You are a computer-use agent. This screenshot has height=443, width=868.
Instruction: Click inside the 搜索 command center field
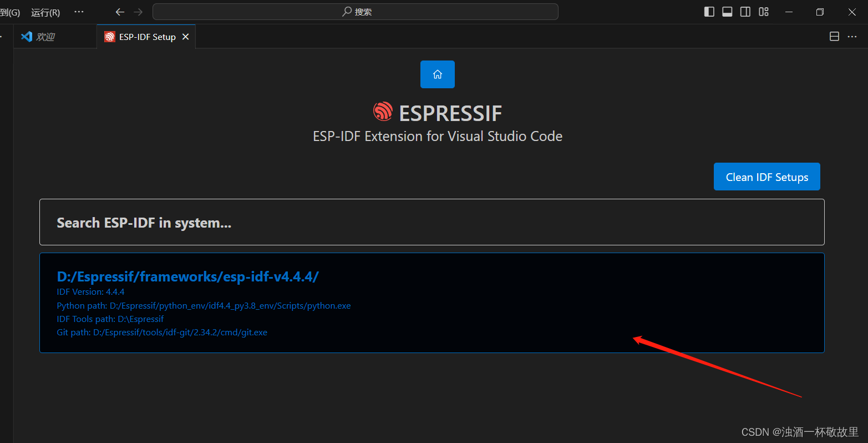click(355, 11)
